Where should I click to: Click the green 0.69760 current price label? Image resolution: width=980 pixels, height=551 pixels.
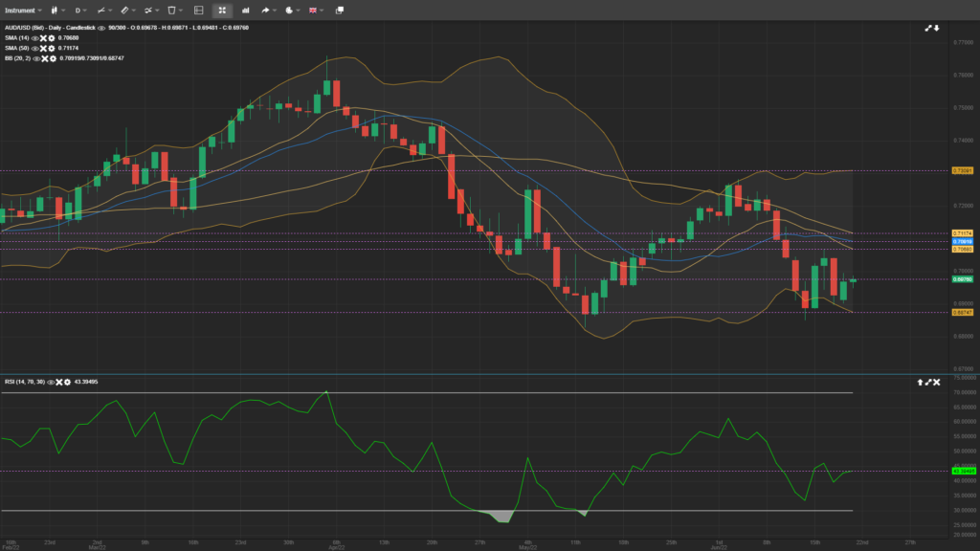coord(962,279)
